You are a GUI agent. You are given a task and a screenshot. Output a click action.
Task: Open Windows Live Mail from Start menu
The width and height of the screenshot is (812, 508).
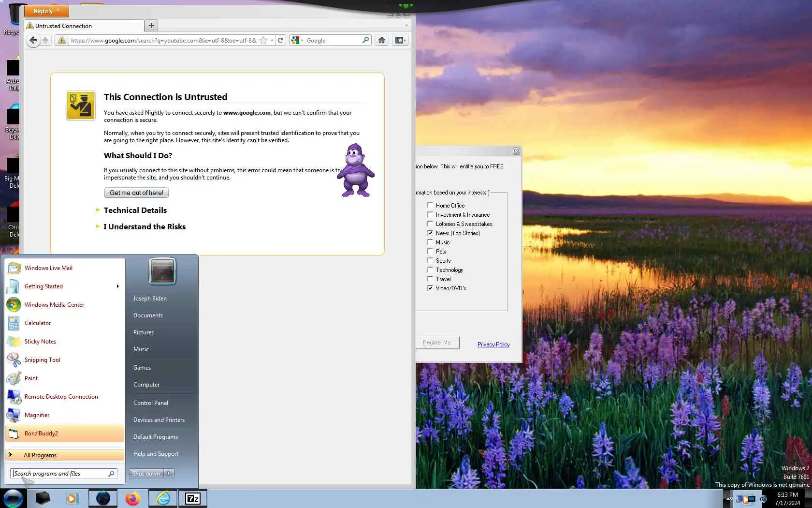[65, 268]
